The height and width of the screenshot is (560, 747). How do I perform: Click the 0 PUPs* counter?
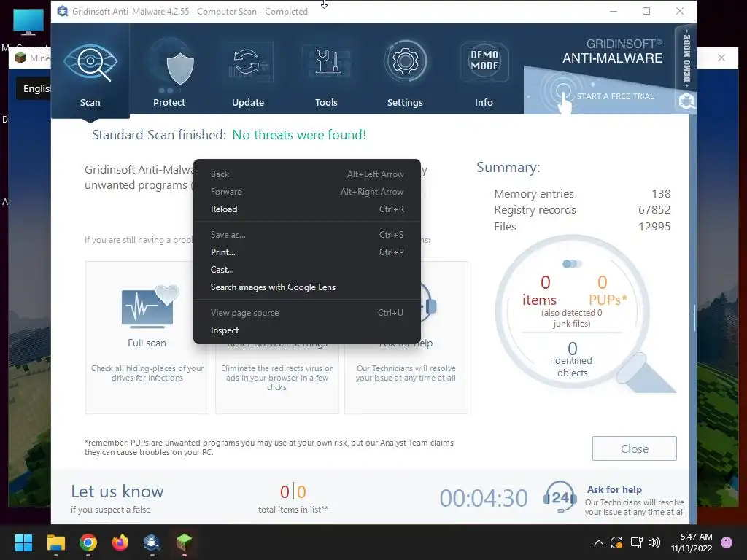608,290
